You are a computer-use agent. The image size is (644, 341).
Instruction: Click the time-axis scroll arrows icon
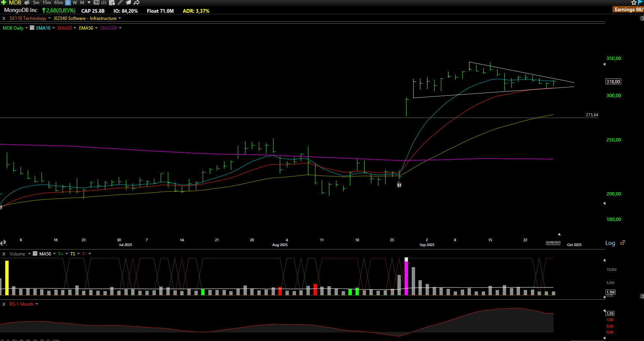tap(3, 243)
